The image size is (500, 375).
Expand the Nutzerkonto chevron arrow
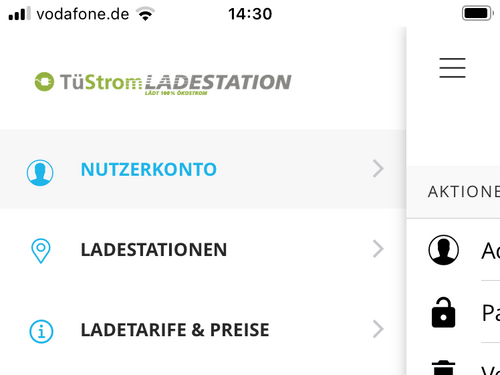[x=378, y=169]
